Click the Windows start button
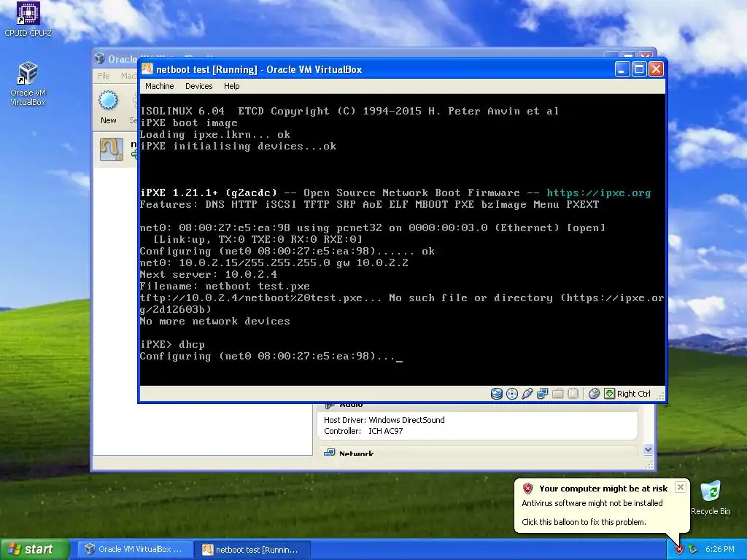The image size is (747, 560). tap(34, 549)
